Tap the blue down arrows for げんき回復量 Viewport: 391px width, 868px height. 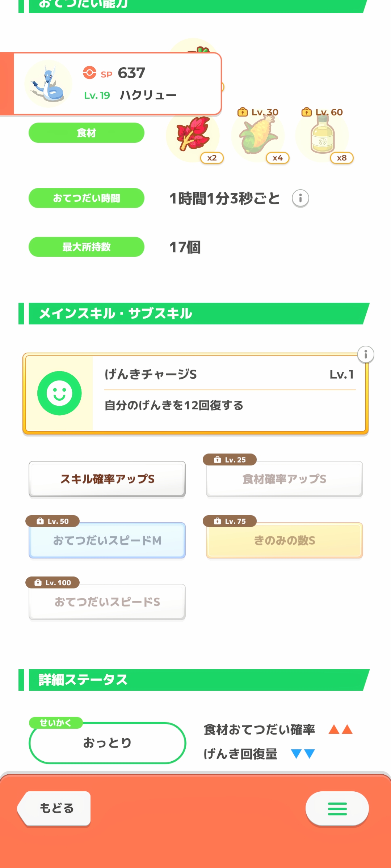pyautogui.click(x=303, y=754)
